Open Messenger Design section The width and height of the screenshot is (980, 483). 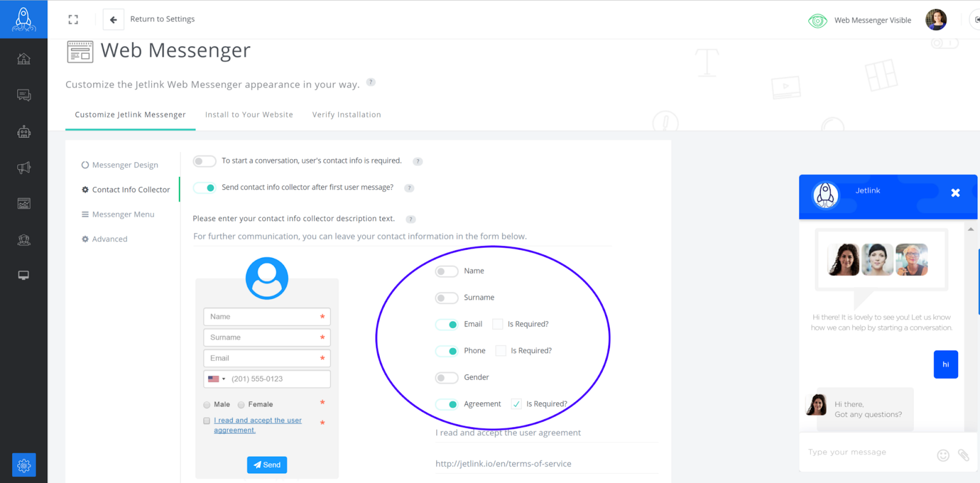point(119,165)
